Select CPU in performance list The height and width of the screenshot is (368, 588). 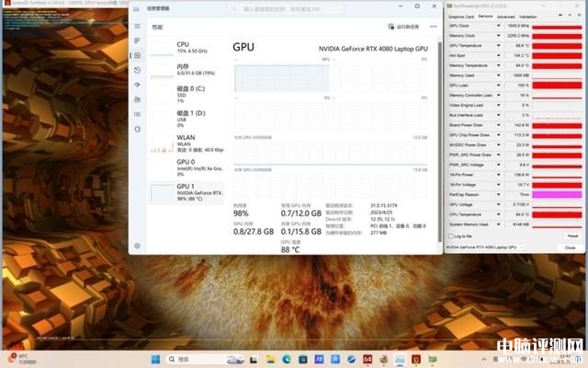click(x=187, y=48)
